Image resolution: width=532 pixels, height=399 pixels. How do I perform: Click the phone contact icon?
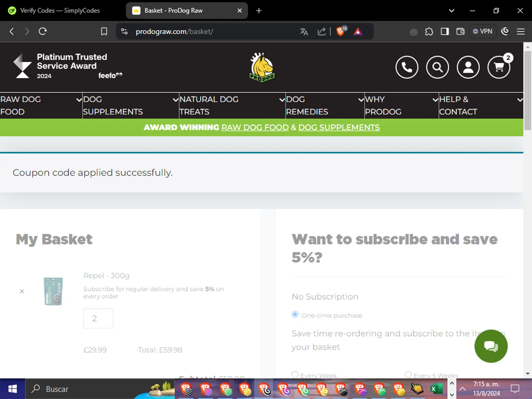(x=407, y=67)
